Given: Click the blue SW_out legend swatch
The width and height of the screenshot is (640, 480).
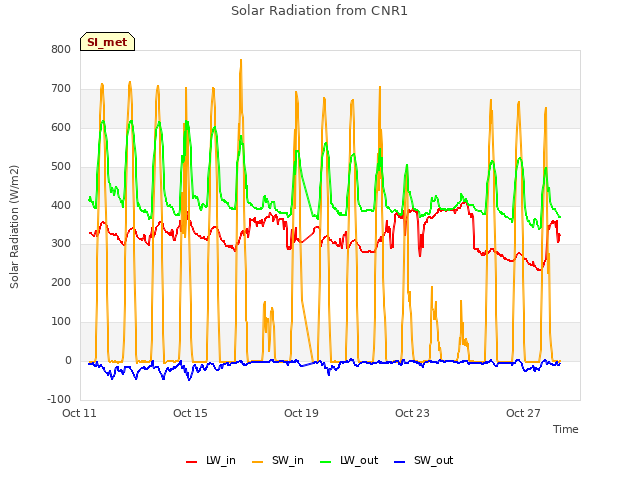Looking at the screenshot, I should coord(400,462).
